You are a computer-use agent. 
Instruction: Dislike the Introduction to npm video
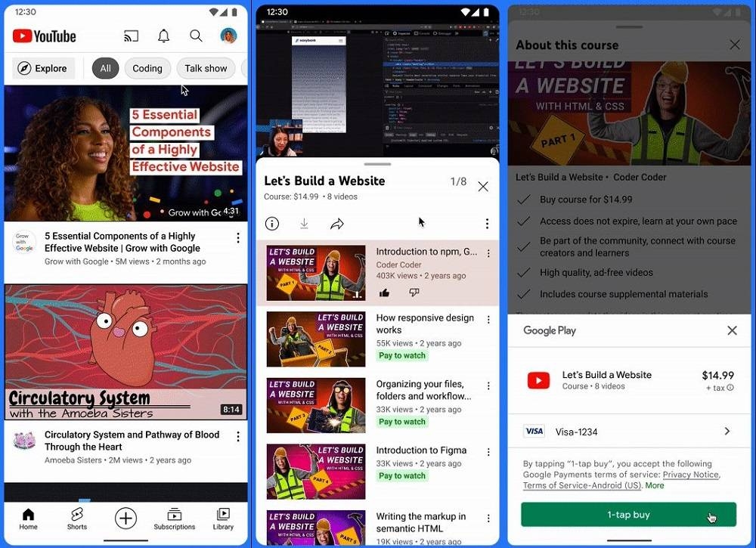pyautogui.click(x=414, y=293)
